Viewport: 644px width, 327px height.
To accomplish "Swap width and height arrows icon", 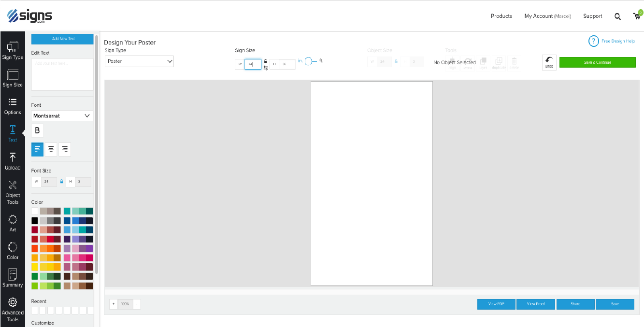I will pos(266,68).
